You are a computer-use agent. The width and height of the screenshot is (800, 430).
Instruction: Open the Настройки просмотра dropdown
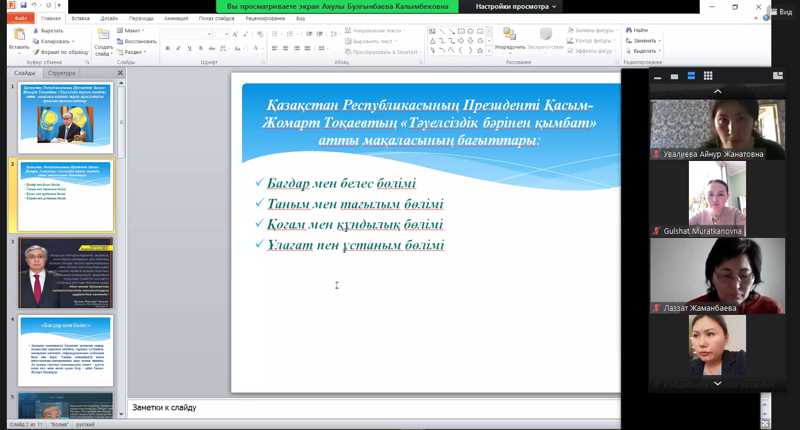tap(517, 6)
